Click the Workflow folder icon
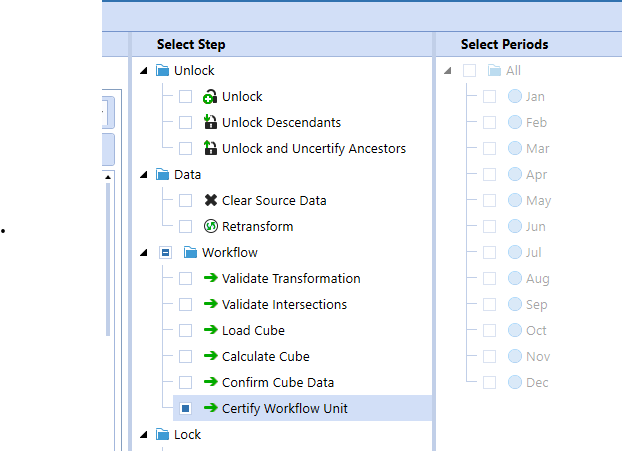622x451 pixels. (190, 252)
